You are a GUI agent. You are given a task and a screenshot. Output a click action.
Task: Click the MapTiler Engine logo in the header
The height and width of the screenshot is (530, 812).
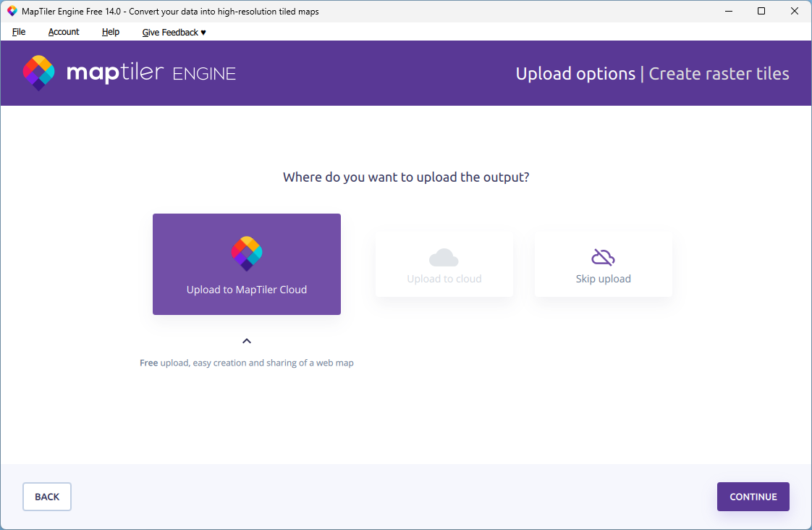(x=130, y=73)
